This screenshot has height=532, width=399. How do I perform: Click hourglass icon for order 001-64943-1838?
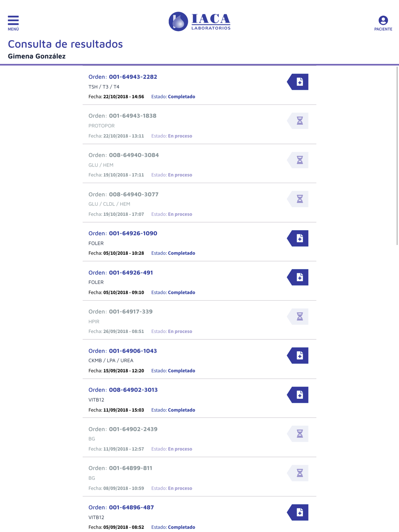pyautogui.click(x=298, y=120)
